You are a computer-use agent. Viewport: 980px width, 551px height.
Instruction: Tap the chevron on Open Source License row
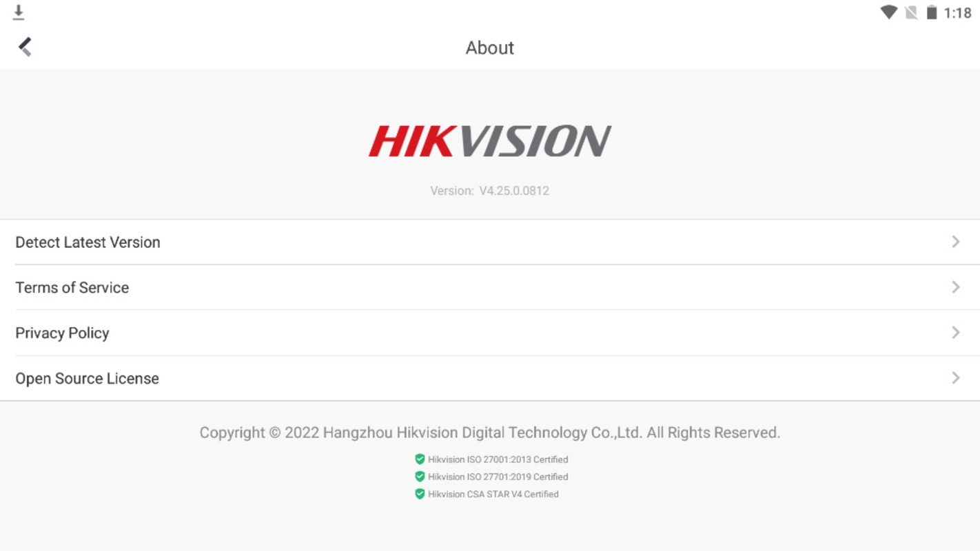pos(956,378)
